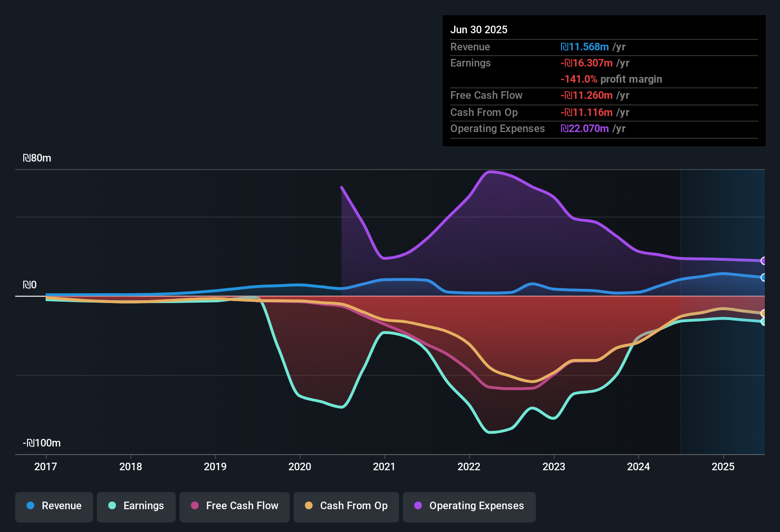The height and width of the screenshot is (532, 780).
Task: Click the orange Cash From Op legend dot
Action: [x=309, y=506]
